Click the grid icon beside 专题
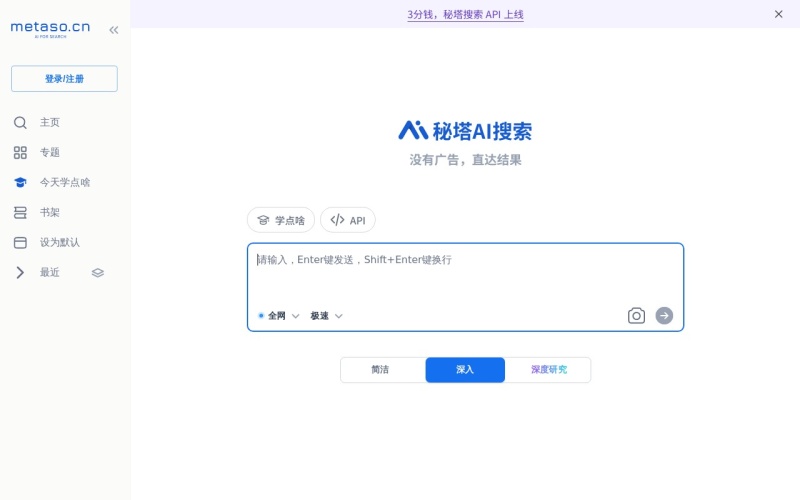Image resolution: width=800 pixels, height=500 pixels. tap(20, 153)
